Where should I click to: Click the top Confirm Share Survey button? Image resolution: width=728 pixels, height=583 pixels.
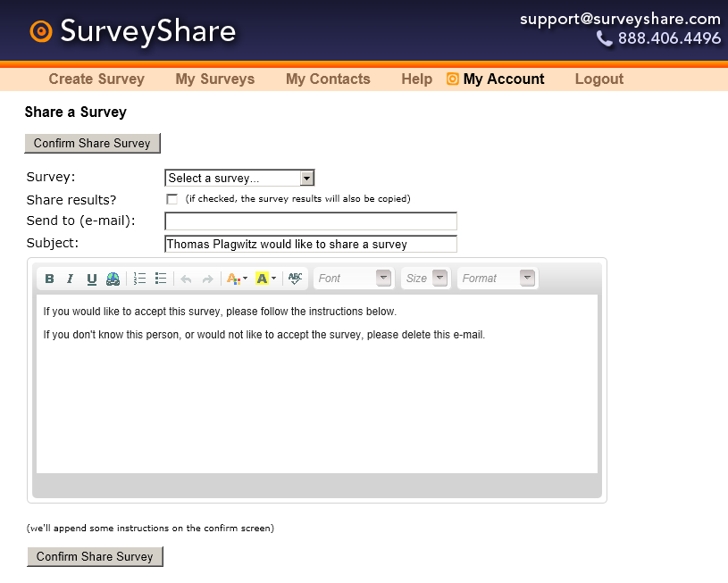point(92,143)
